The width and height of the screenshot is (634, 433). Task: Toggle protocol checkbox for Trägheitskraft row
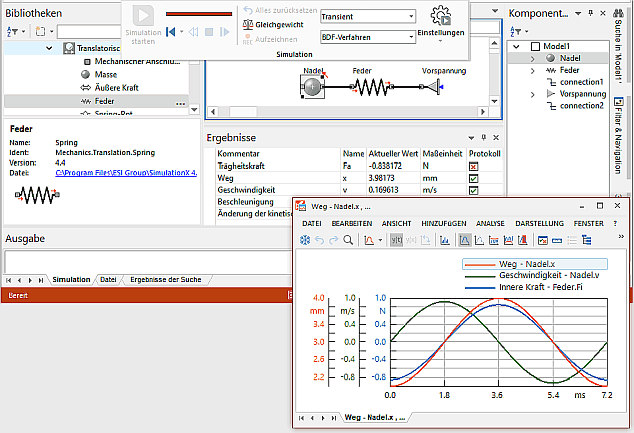pyautogui.click(x=473, y=165)
